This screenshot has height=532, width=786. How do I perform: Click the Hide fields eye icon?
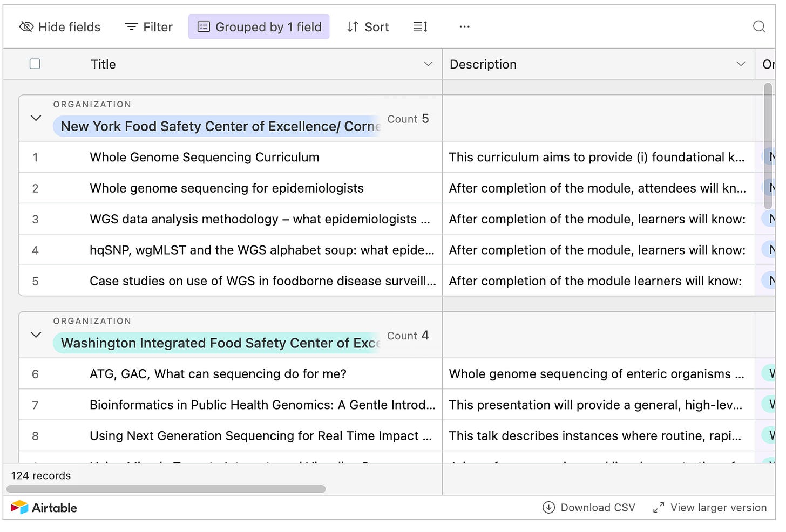pos(26,26)
